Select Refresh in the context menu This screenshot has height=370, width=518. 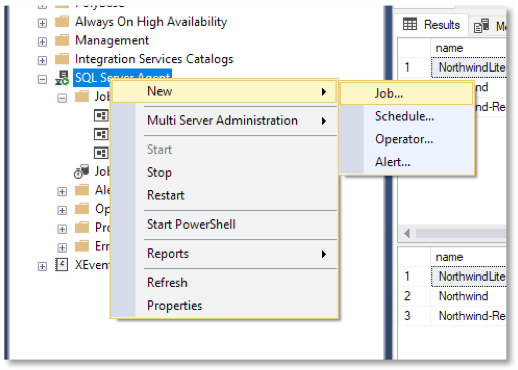[x=224, y=283]
